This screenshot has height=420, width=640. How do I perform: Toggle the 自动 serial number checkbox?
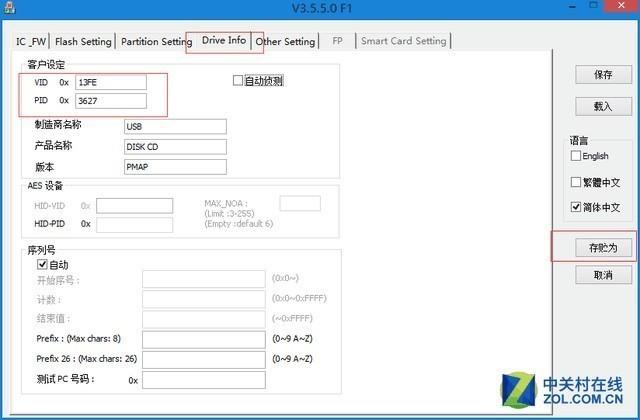click(42, 264)
